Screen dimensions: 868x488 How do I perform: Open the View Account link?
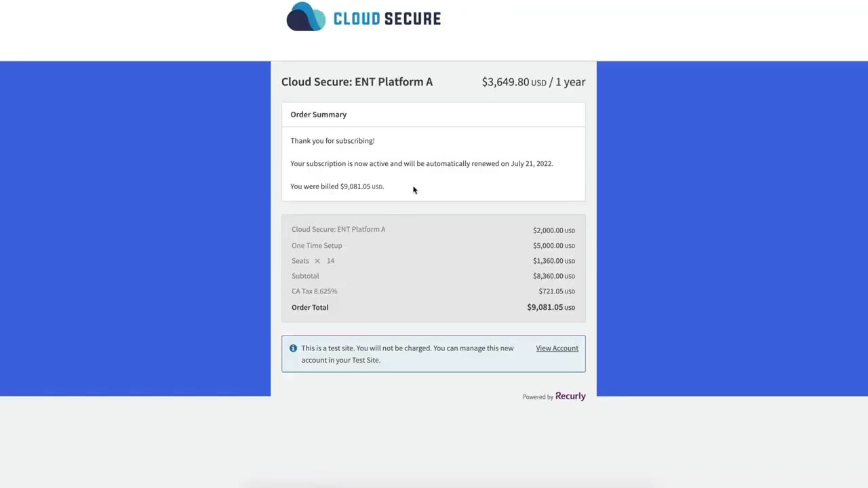click(557, 348)
